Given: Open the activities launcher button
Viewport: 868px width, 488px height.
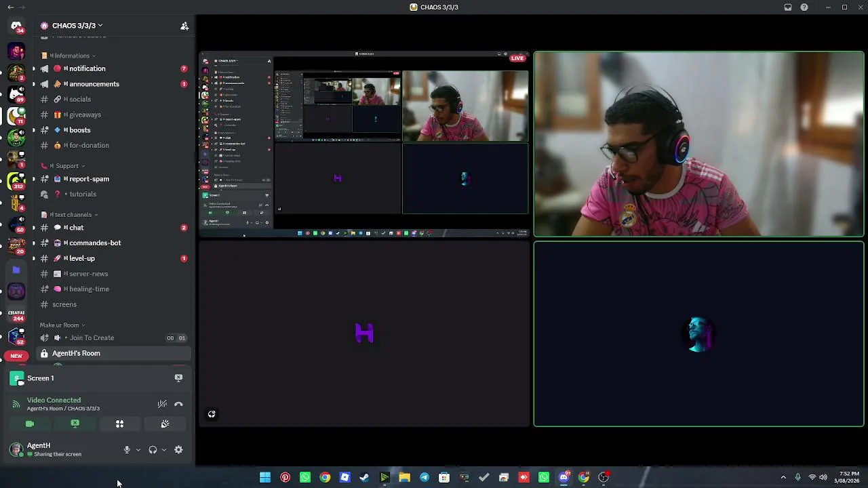Looking at the screenshot, I should click(x=119, y=424).
